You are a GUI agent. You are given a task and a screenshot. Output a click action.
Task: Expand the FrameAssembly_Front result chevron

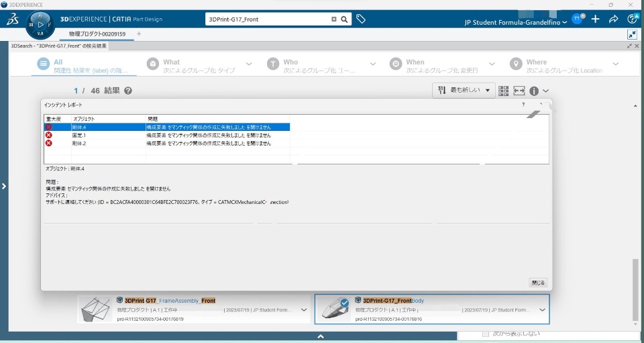pos(304,310)
